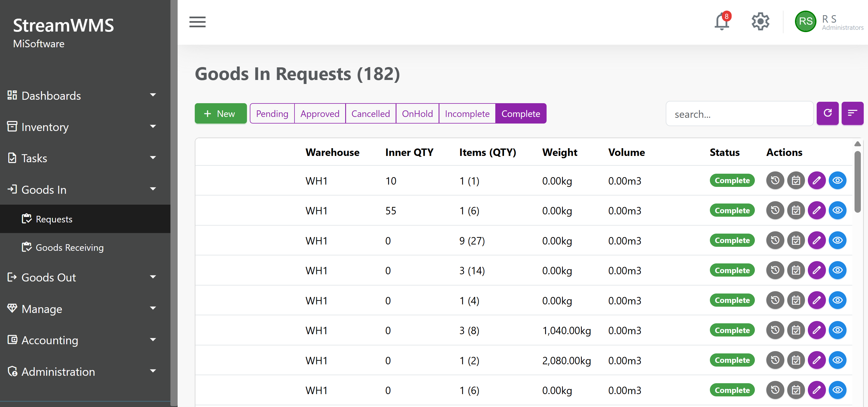Click the purple refresh icon button

pos(828,113)
